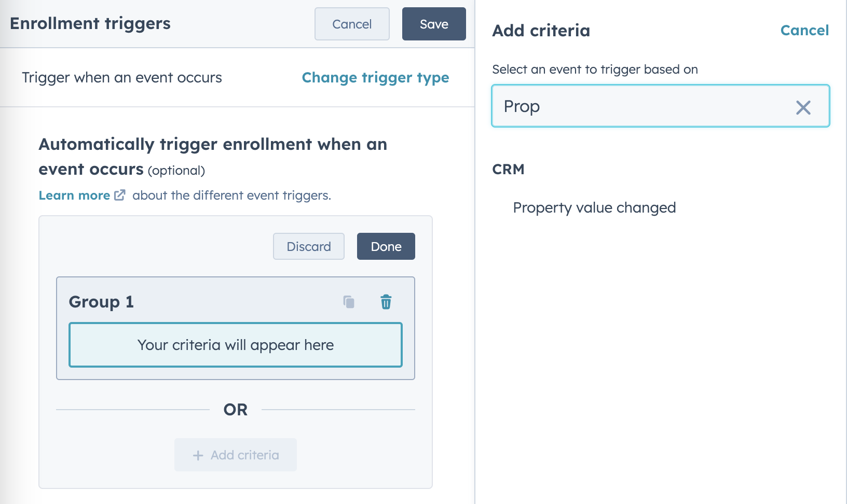Select the Property value changed event
The height and width of the screenshot is (504, 847).
[594, 207]
